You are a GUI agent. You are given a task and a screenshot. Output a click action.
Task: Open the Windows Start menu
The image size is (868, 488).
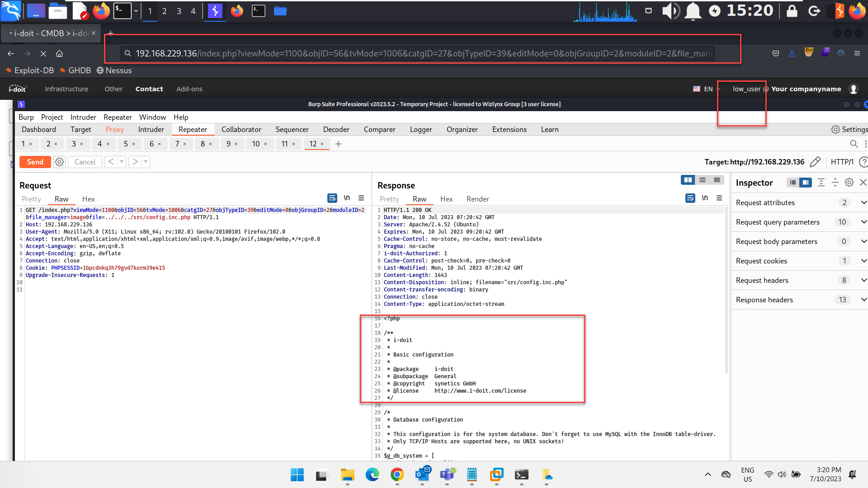click(297, 475)
